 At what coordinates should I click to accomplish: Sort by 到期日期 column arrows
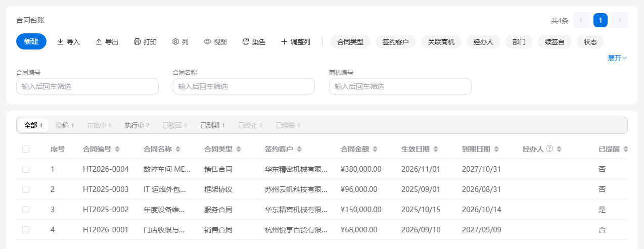pyautogui.click(x=496, y=150)
